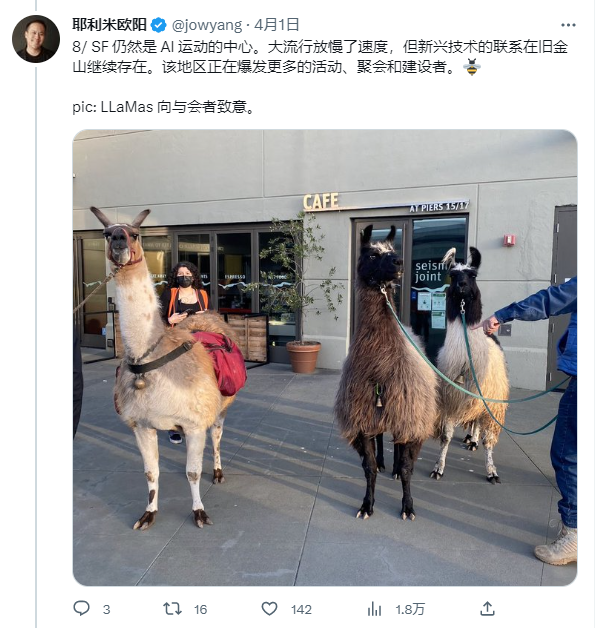Open the reply comment icon
This screenshot has width=615, height=628.
pos(82,608)
